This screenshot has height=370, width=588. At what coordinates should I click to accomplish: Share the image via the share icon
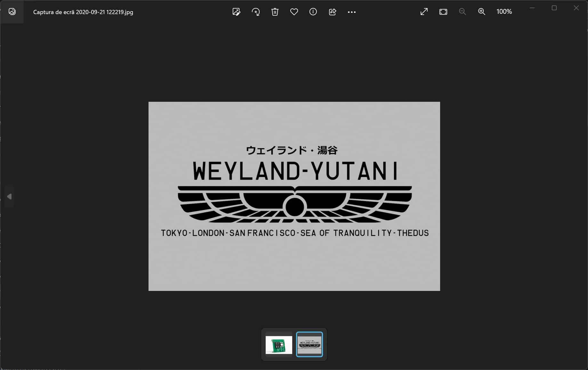332,12
